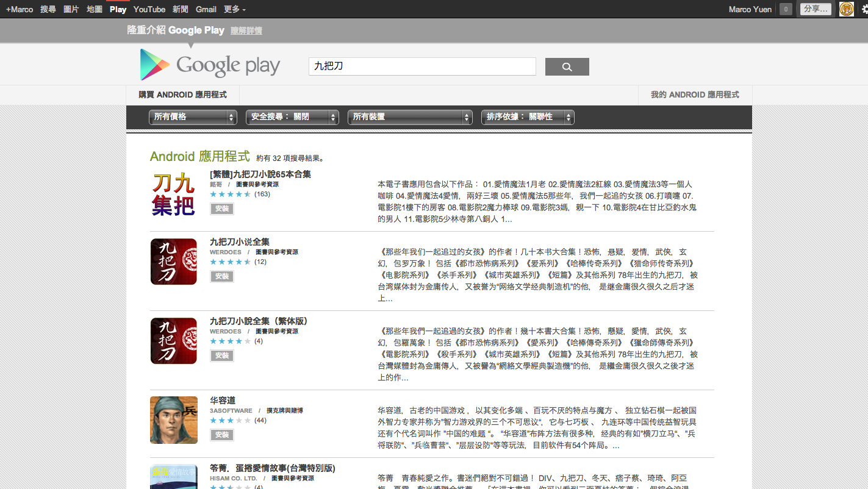This screenshot has width=868, height=489.
Task: Open title link 华容道
Action: (x=223, y=401)
